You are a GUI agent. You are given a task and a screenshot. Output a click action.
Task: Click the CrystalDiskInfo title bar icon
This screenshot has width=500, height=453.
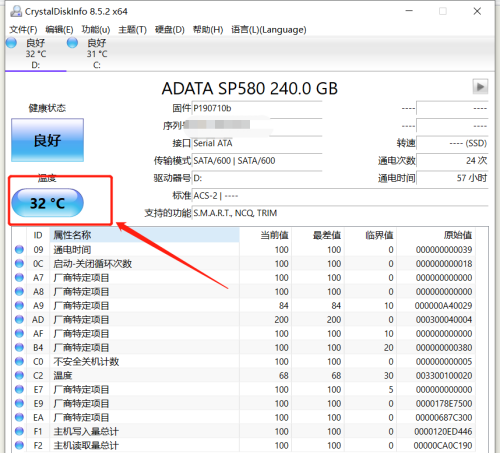tap(16, 11)
